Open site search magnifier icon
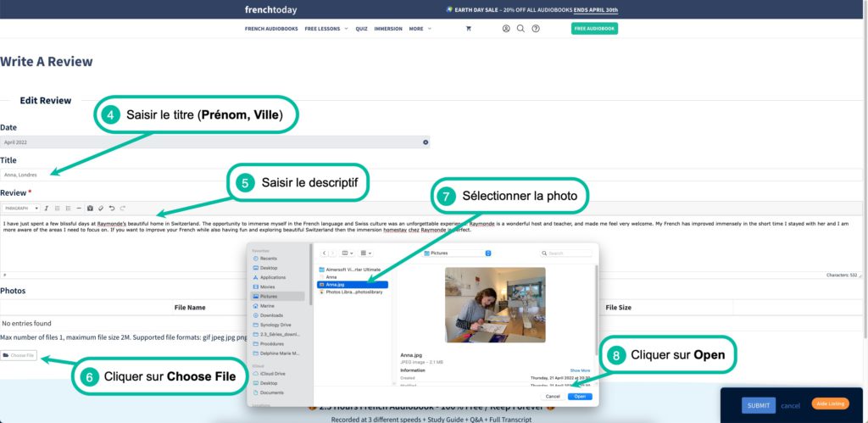 (x=520, y=28)
